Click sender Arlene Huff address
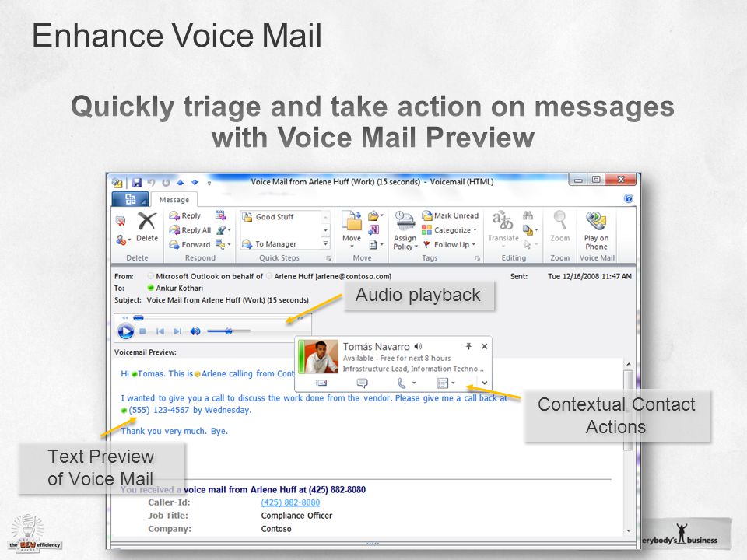Viewport: 747px width, 560px height. [x=332, y=276]
